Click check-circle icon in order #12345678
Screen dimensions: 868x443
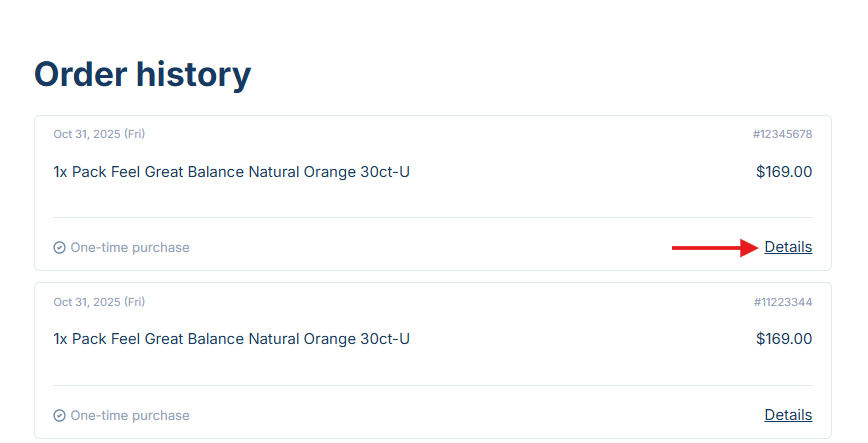(x=59, y=248)
